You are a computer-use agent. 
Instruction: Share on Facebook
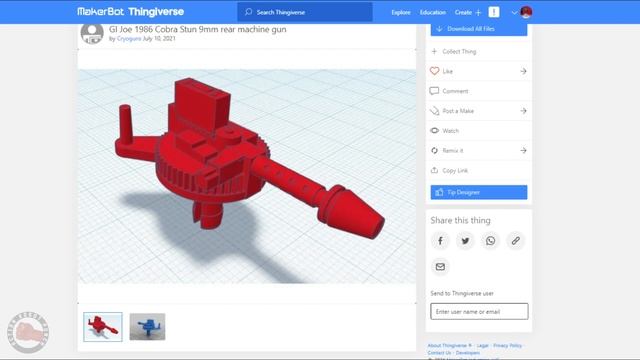[440, 241]
